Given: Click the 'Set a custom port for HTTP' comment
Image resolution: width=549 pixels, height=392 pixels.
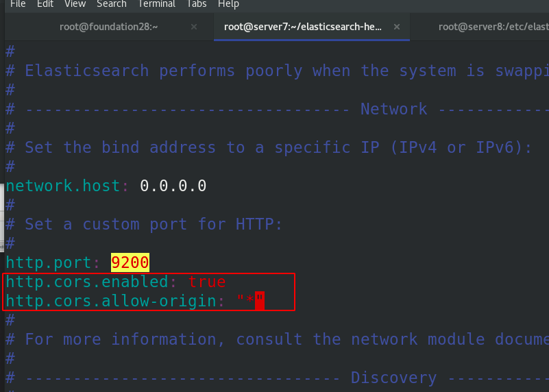Looking at the screenshot, I should click(x=144, y=224).
